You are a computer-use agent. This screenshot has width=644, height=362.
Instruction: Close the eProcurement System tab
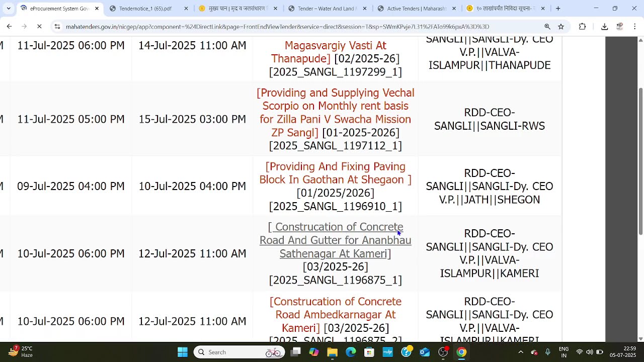click(97, 9)
